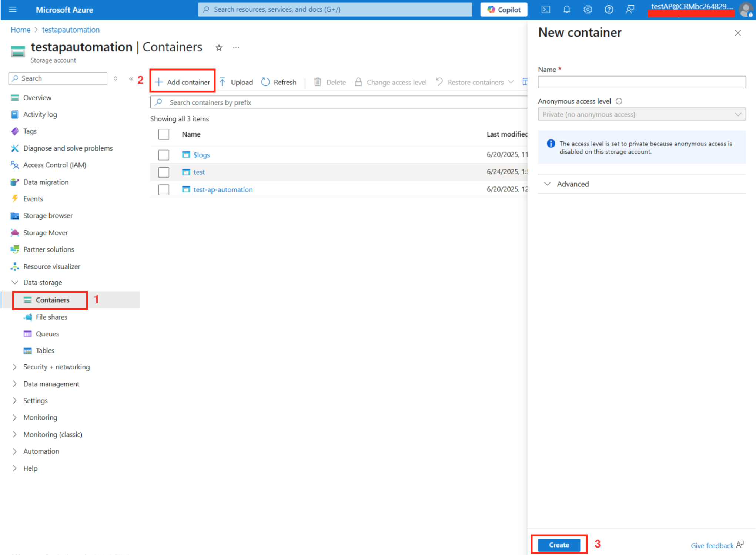Click the help question mark icon
The width and height of the screenshot is (756, 555).
point(609,10)
